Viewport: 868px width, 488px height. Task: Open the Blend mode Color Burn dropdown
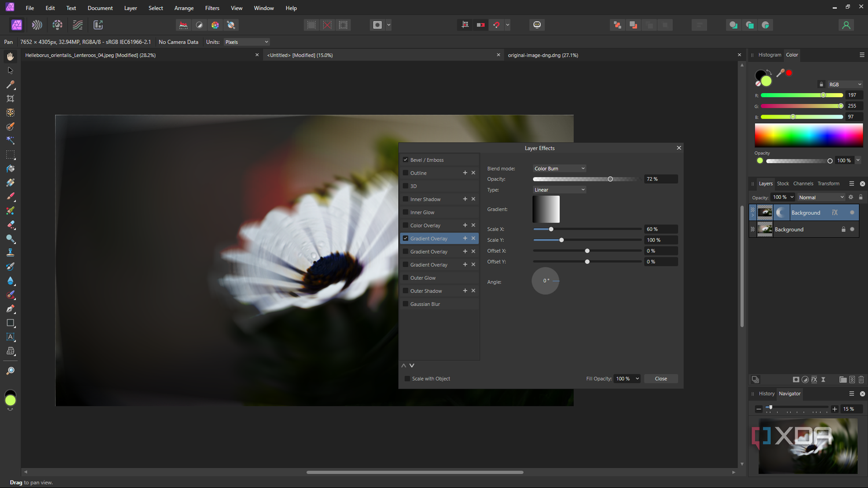click(x=559, y=168)
